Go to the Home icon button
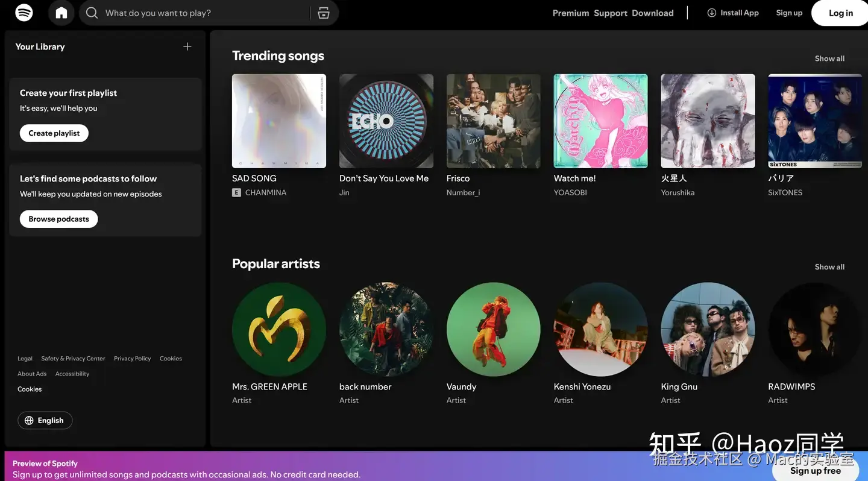The image size is (868, 481). pyautogui.click(x=61, y=13)
